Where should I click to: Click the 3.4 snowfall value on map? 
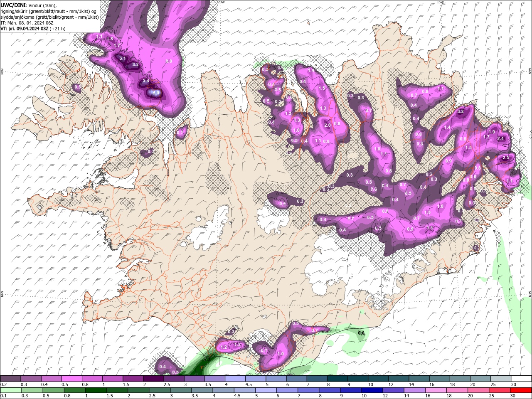coord(146,81)
